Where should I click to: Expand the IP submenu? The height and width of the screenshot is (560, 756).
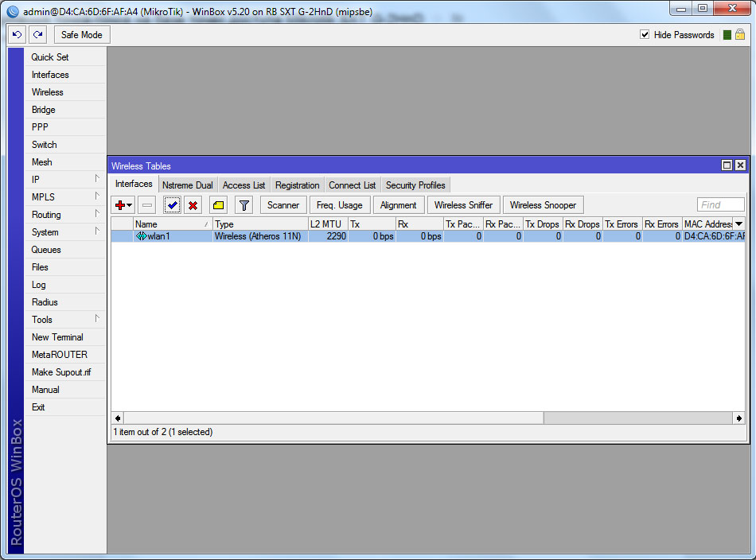pos(65,180)
